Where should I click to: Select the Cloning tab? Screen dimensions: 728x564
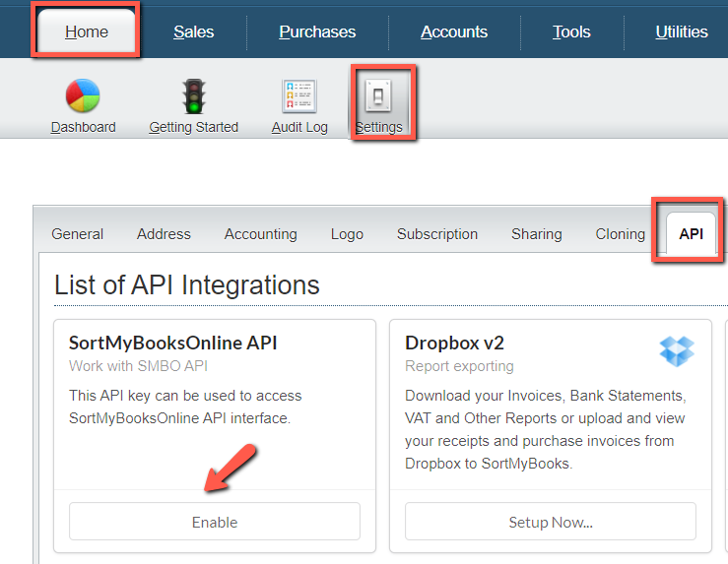(x=621, y=234)
